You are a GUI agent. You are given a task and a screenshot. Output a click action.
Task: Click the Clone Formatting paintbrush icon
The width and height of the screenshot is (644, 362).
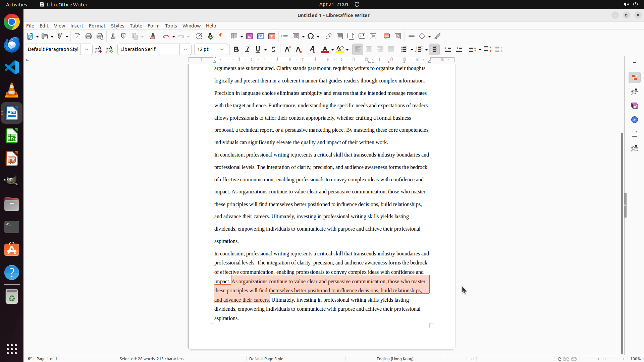153,36
